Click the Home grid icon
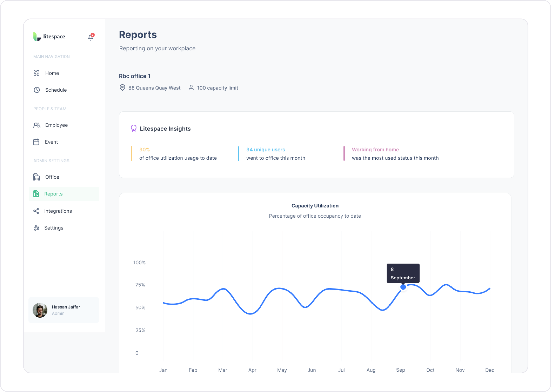Screen dimensions: 551x392 (36, 73)
